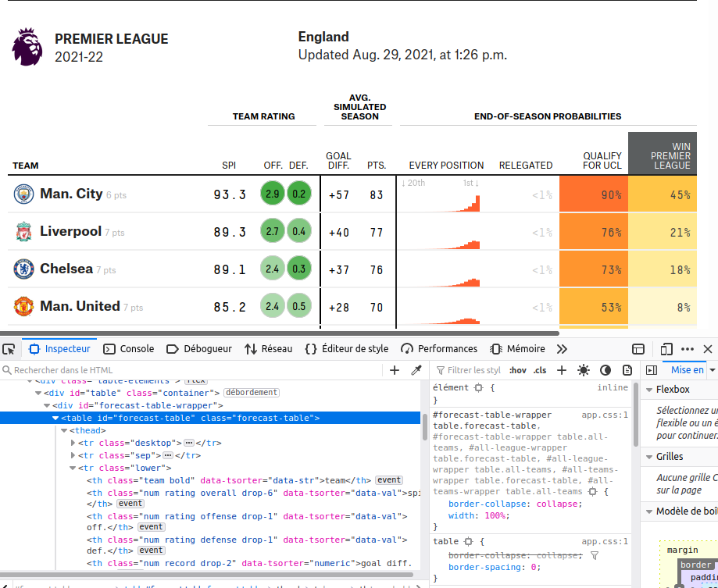Show more devtools tabs with chevrons
The height and width of the screenshot is (588, 718).
pyautogui.click(x=562, y=349)
